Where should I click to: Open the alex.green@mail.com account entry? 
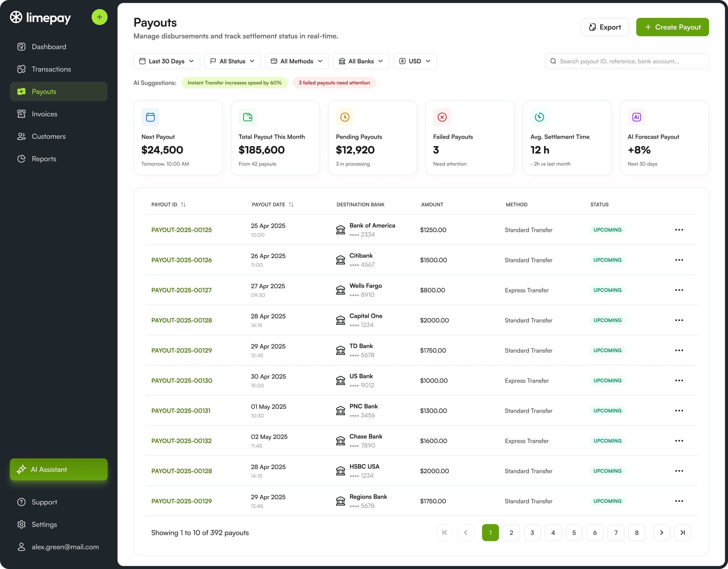coord(59,547)
